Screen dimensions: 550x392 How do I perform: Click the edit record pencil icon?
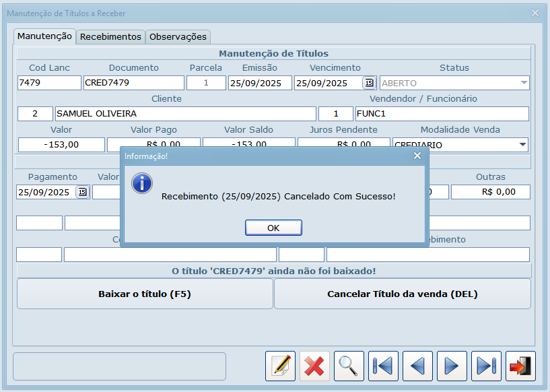point(280,366)
